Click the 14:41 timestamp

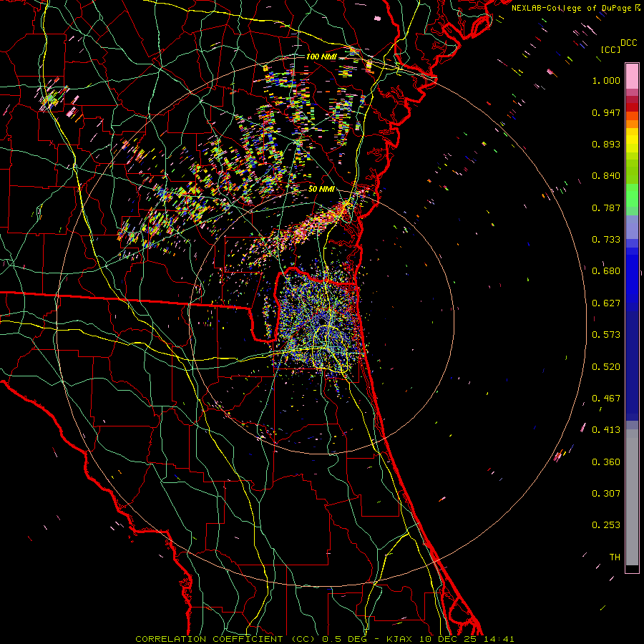click(499, 639)
